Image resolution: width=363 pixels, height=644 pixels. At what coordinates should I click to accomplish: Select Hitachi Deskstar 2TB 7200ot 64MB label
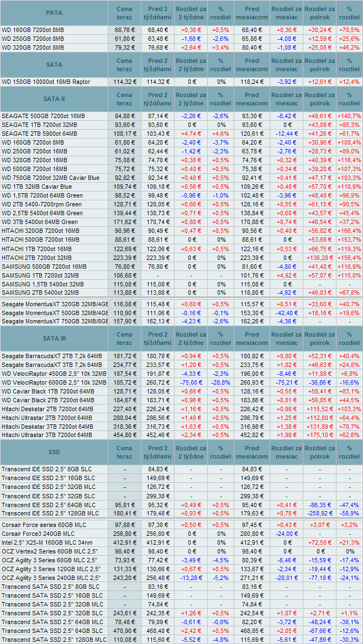(48, 409)
